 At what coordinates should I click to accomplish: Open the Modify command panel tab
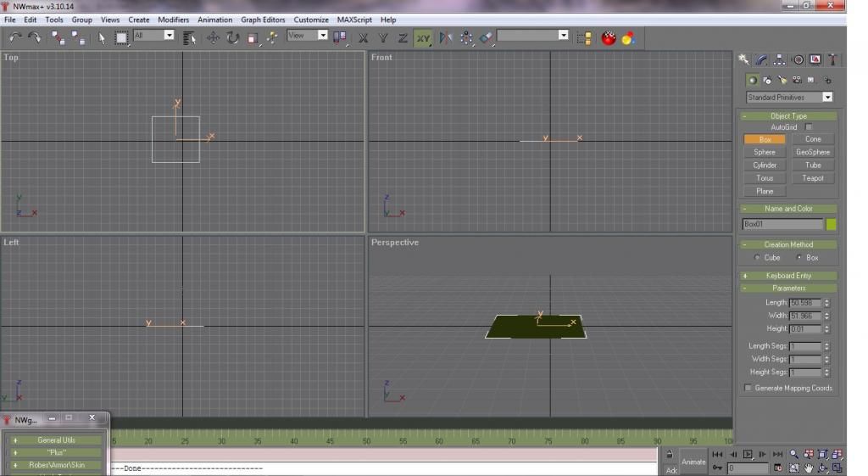761,59
